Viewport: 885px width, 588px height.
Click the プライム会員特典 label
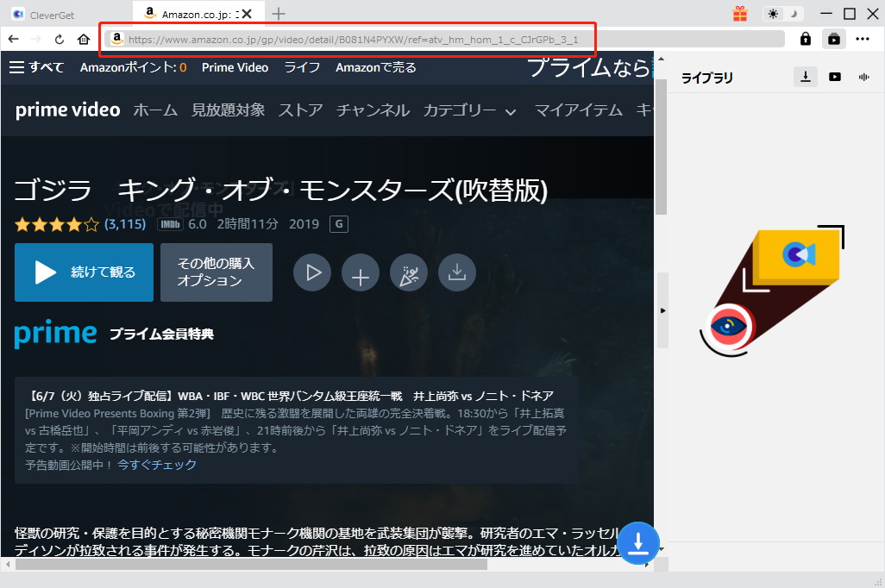pos(161,334)
